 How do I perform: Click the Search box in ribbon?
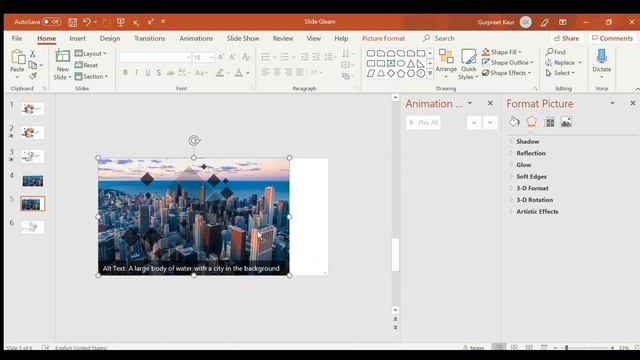[x=439, y=38]
